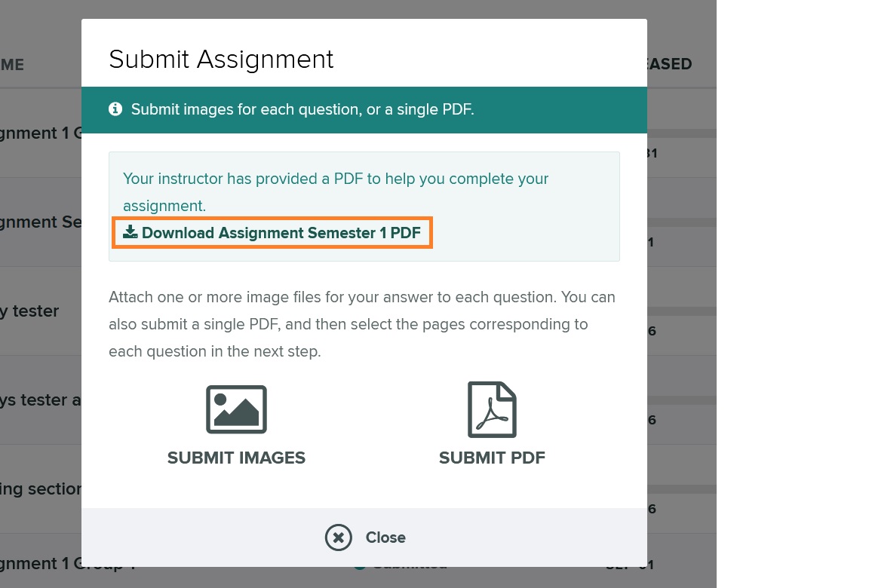Choose the SUBMIT PDF label
This screenshot has height=588, width=869.
492,458
